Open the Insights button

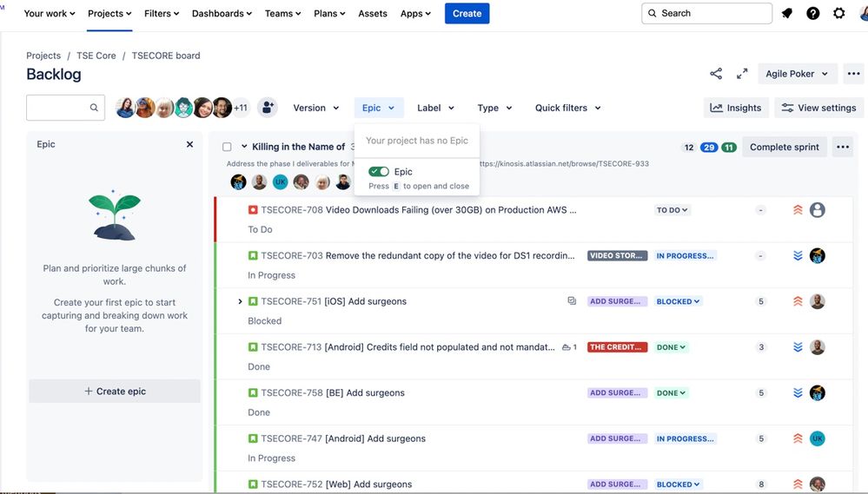[x=736, y=108]
